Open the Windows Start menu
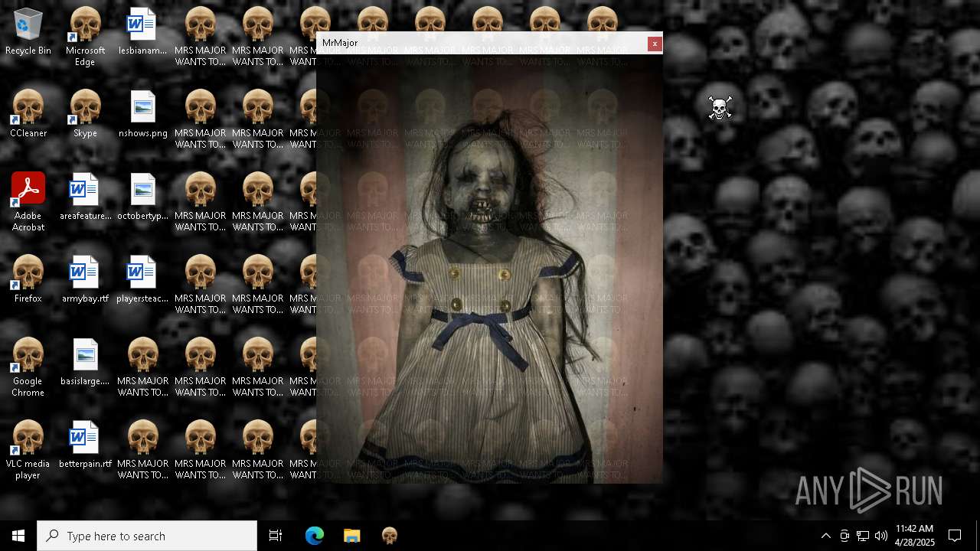This screenshot has height=551, width=980. [18, 536]
